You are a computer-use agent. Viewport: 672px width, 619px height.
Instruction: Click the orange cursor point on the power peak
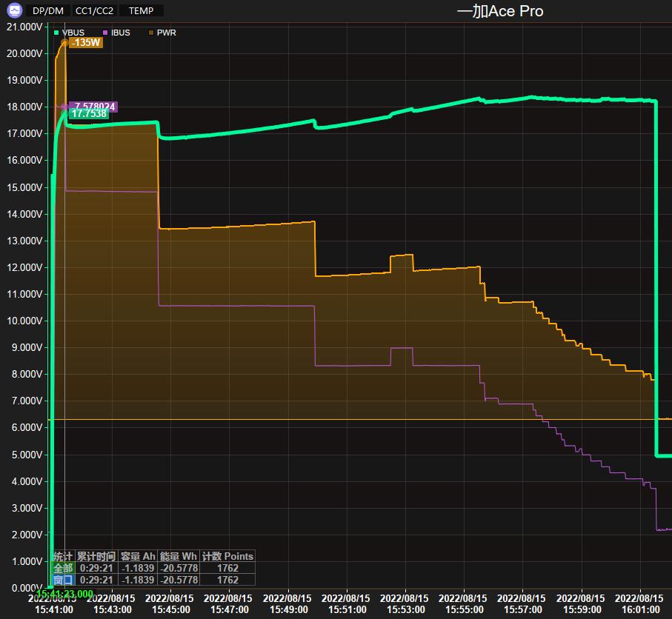click(x=64, y=43)
